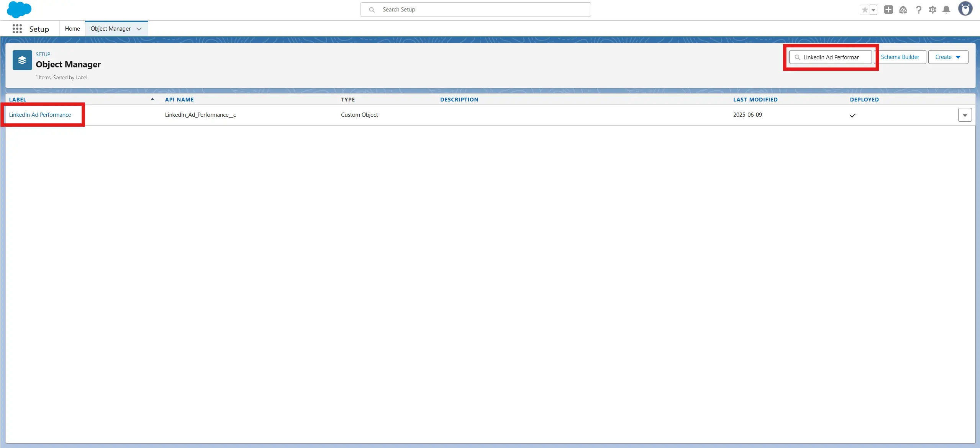The height and width of the screenshot is (448, 980).
Task: Open the Global Actions plus icon
Action: pyautogui.click(x=888, y=10)
